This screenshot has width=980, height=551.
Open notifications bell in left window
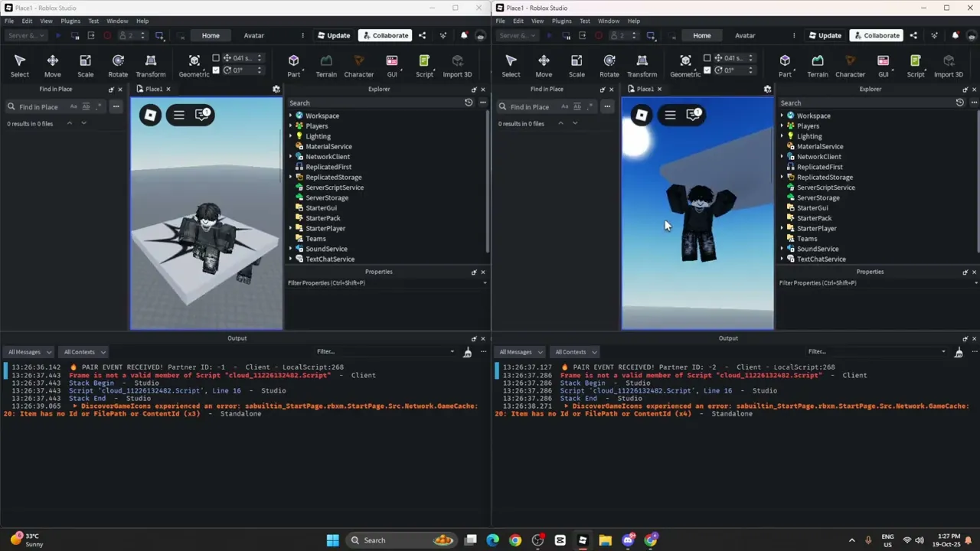(464, 35)
